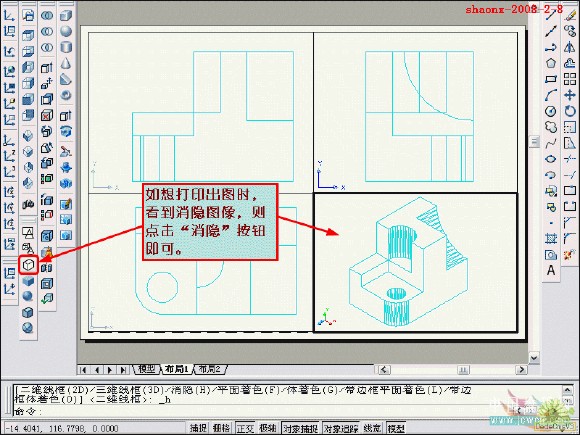Select the Trim tool
This screenshot has height=435, width=580.
click(570, 159)
